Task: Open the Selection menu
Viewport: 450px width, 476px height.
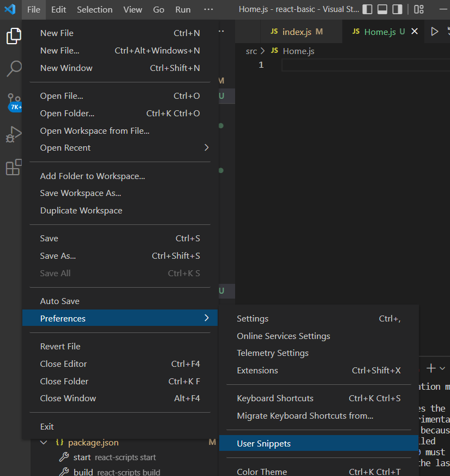Action: (x=95, y=9)
